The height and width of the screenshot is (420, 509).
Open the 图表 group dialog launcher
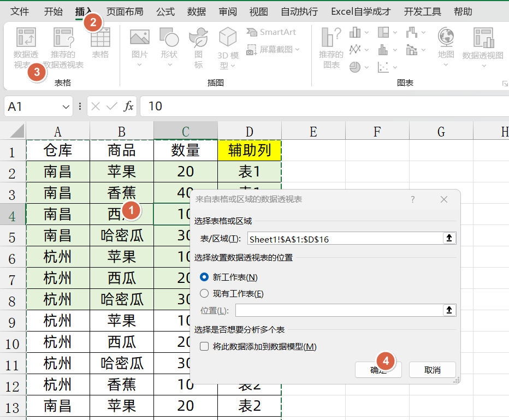[x=505, y=84]
